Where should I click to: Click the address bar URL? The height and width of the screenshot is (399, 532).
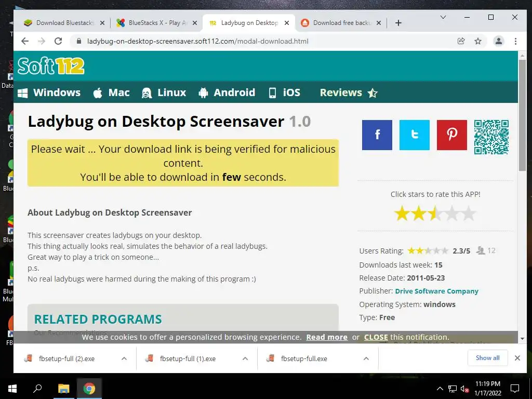coord(197,41)
